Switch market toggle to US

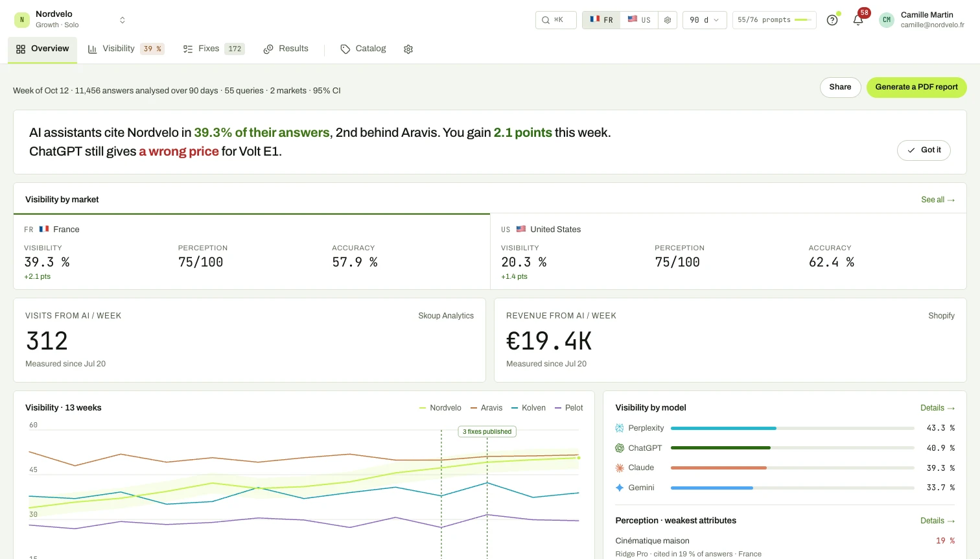[639, 20]
